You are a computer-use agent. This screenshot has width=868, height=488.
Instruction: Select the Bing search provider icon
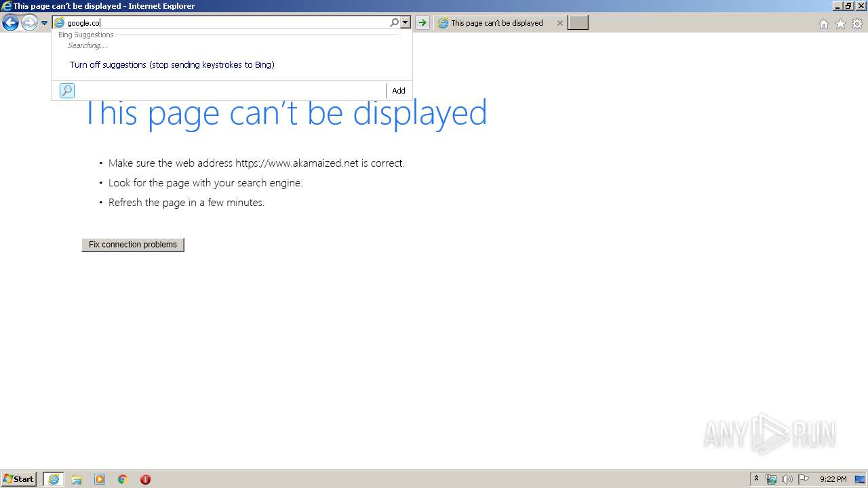tap(67, 91)
